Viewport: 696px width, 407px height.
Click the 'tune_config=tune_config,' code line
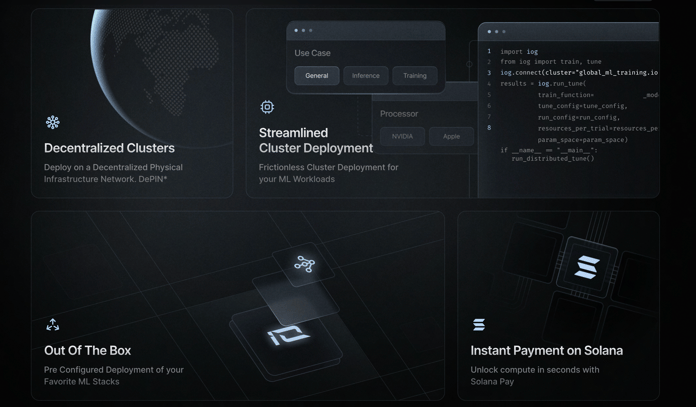pos(582,106)
